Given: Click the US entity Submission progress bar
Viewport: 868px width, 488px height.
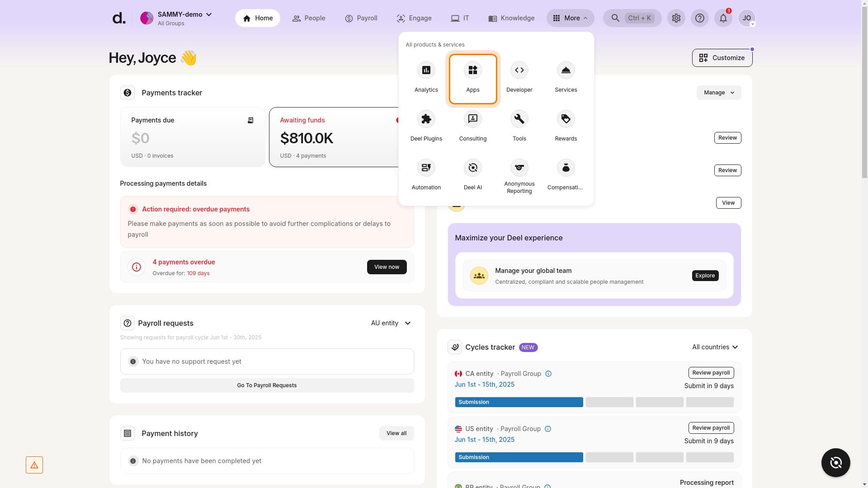Looking at the screenshot, I should 519,457.
